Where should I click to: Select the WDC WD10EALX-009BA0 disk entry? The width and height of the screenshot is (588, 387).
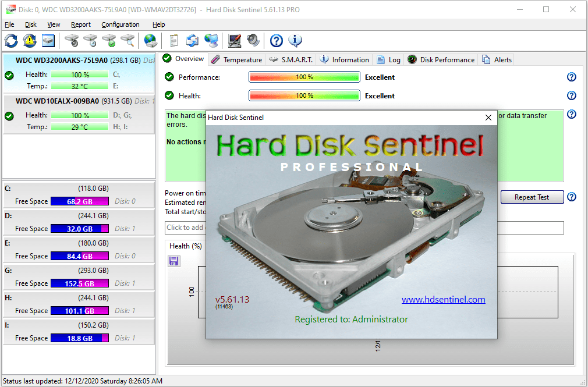point(79,114)
